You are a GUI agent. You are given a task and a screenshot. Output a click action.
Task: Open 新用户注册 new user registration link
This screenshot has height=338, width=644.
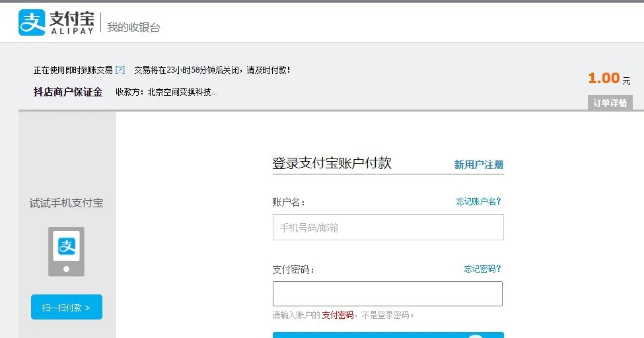(479, 164)
